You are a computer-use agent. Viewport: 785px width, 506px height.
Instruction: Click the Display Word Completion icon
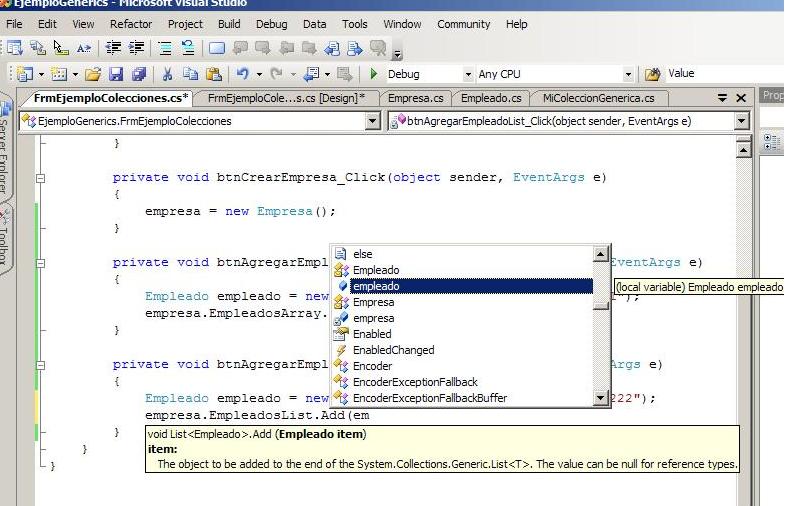point(84,48)
